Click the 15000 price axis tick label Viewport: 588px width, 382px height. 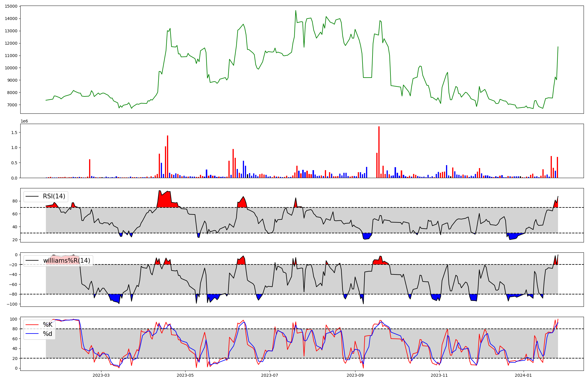click(11, 6)
